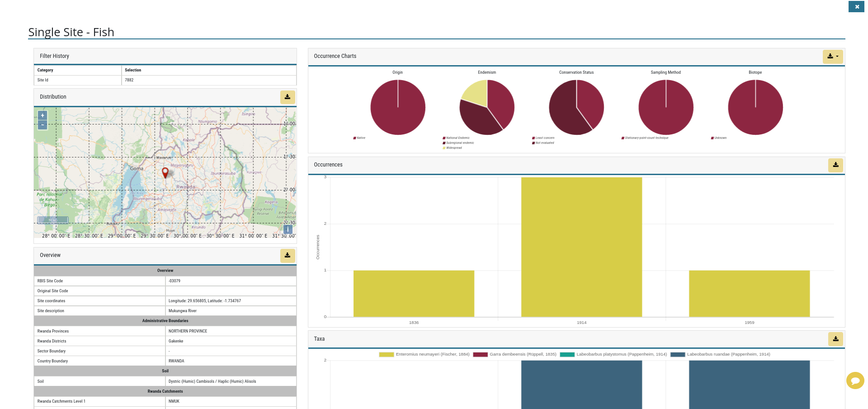Click the 1914 occurrences bar
The image size is (868, 409).
581,247
